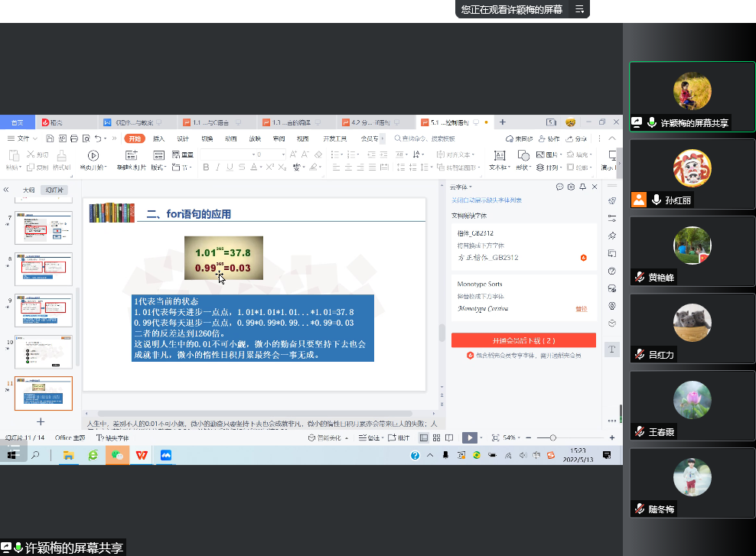Viewport: 756px width, 556px height.
Task: Switch to the outline view tab
Action: 29,190
